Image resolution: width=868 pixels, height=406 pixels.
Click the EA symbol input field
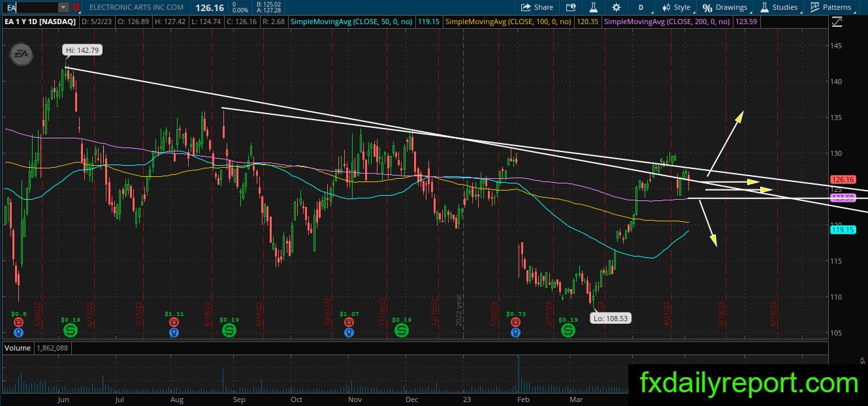coord(29,7)
